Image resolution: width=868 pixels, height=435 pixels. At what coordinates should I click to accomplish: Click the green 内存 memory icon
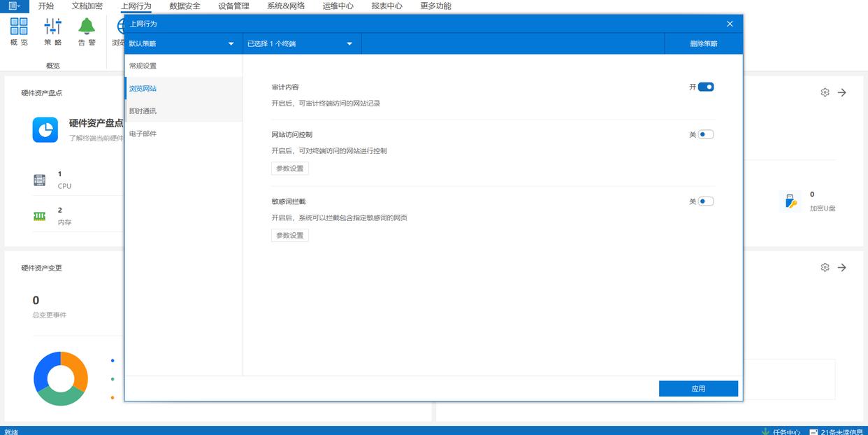(40, 216)
